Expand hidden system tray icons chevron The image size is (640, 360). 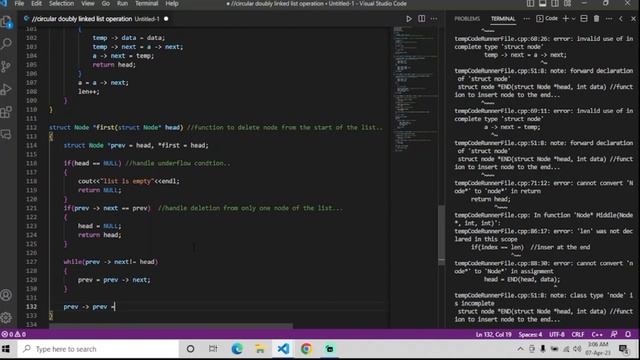coord(520,349)
